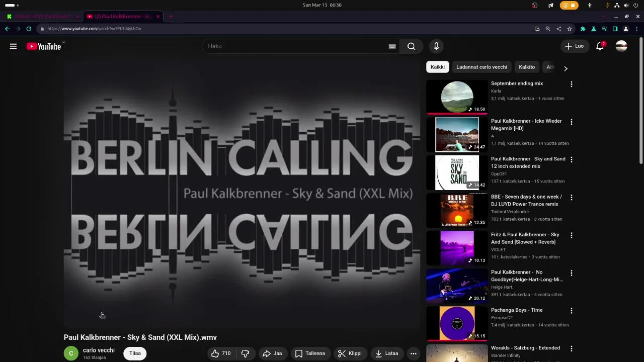Open carlo vecchi channel avatar
Screen dimensions: 644x362
point(71,353)
